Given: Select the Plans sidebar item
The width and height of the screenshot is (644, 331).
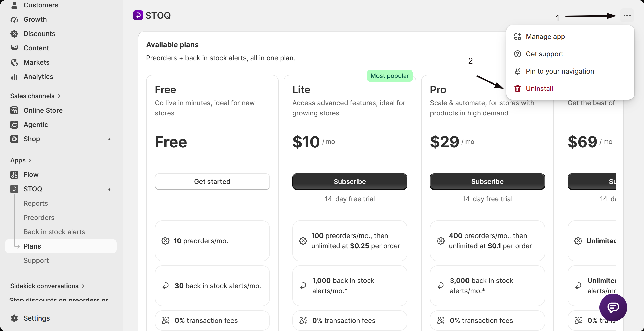Looking at the screenshot, I should [61, 246].
